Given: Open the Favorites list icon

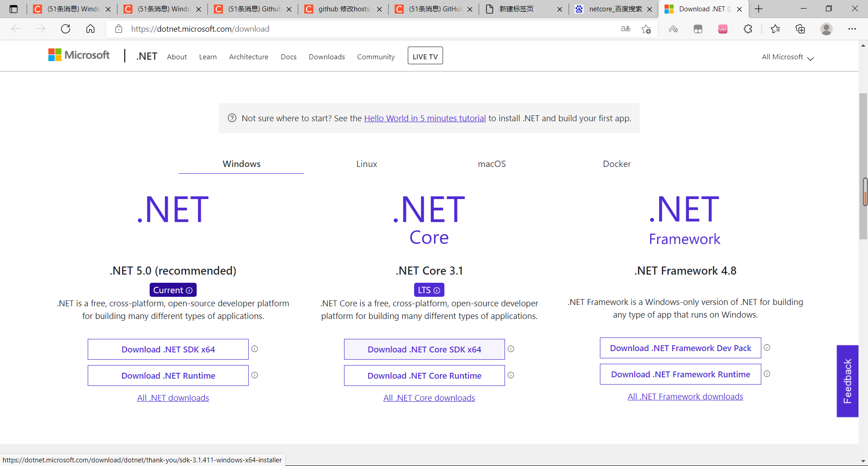Looking at the screenshot, I should [x=775, y=29].
